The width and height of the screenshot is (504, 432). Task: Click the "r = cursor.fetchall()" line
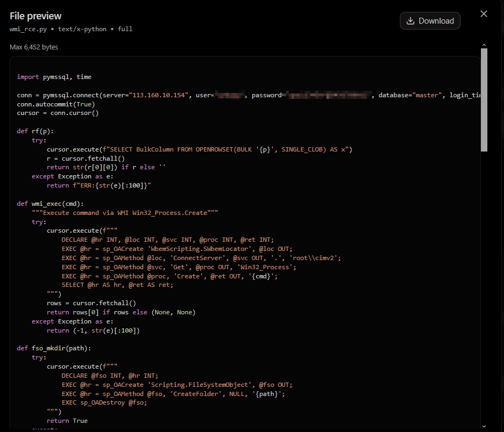(x=85, y=159)
